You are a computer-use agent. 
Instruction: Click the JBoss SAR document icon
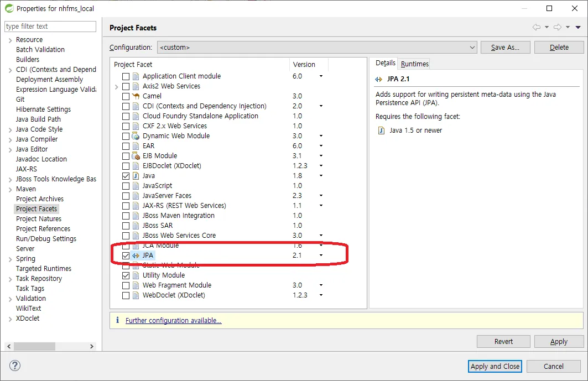tap(136, 226)
